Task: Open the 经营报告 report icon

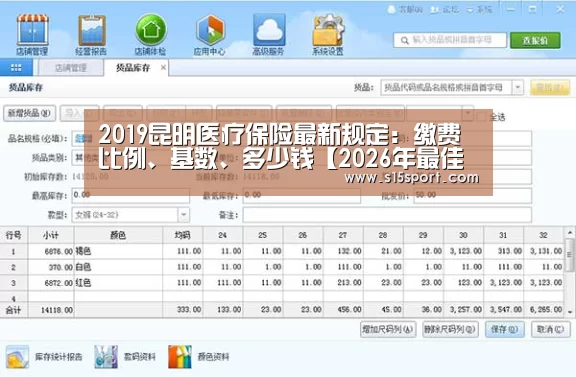Action: point(92,30)
